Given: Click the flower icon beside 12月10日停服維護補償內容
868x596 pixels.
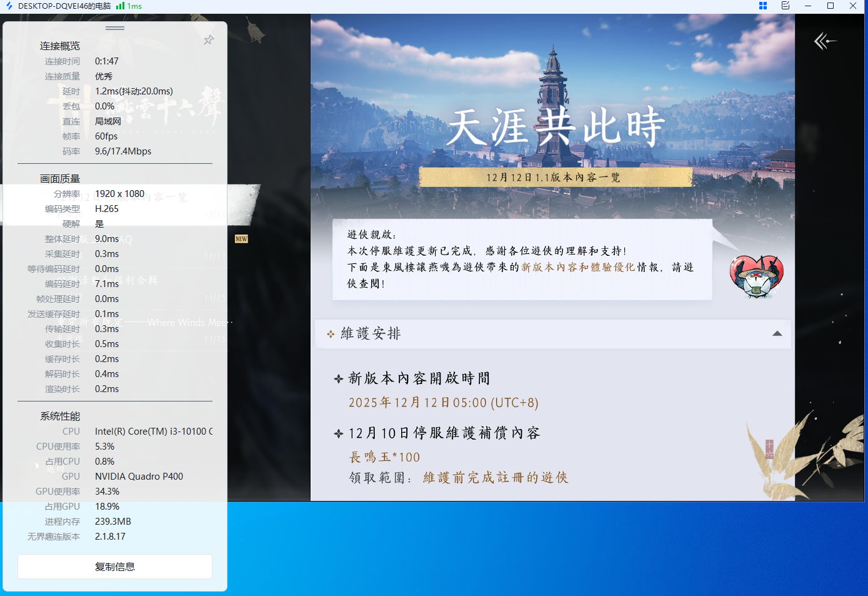Looking at the screenshot, I should (337, 433).
